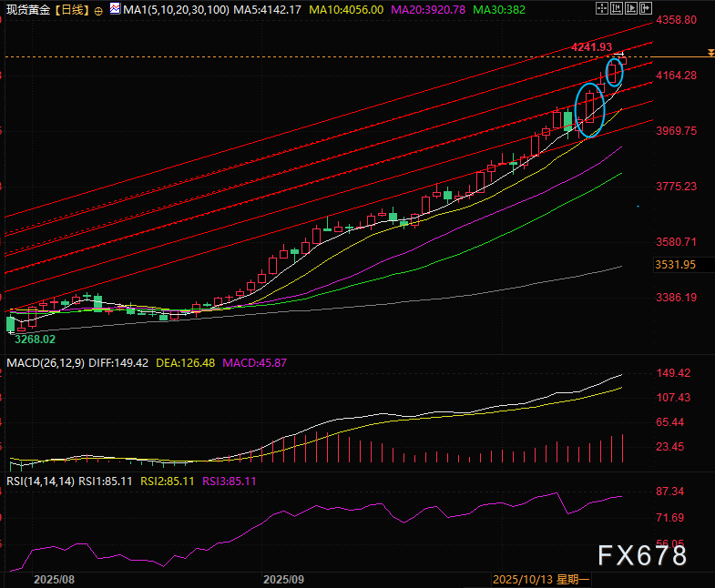This screenshot has width=715, height=588.
Task: Select the 日线 period label
Action: (x=74, y=9)
